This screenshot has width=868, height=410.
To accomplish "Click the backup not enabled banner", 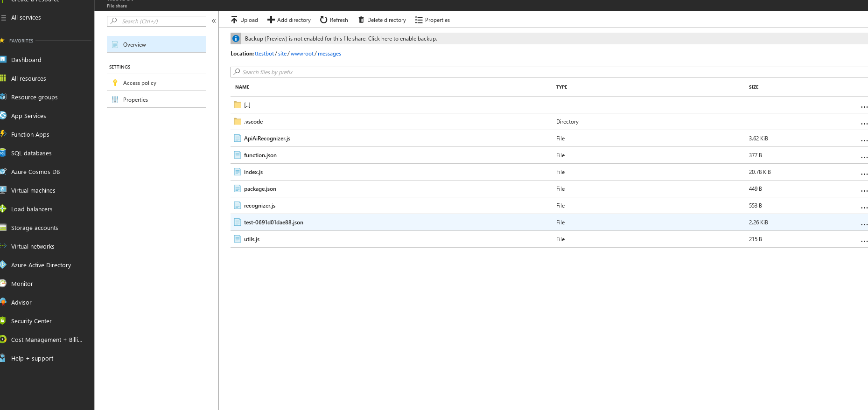I will tap(549, 39).
